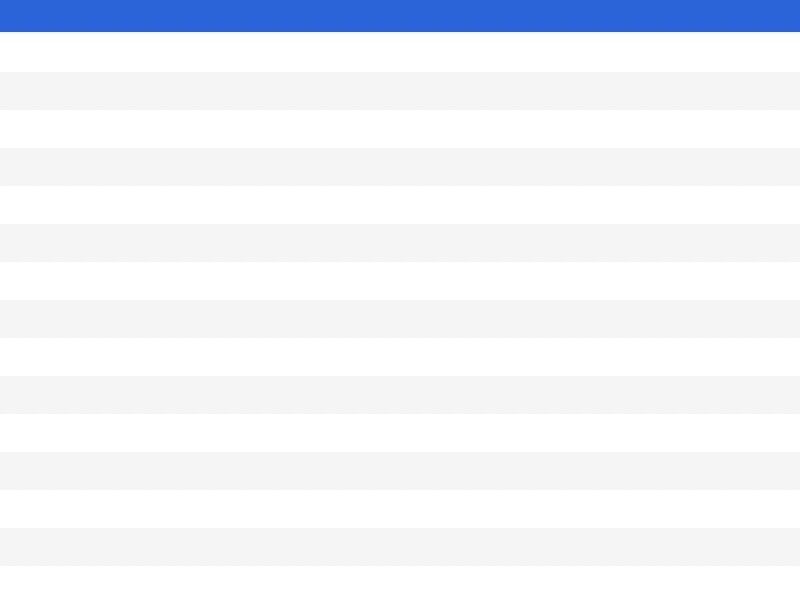
Task: Select the fifth gray striped row
Action: (x=400, y=394)
